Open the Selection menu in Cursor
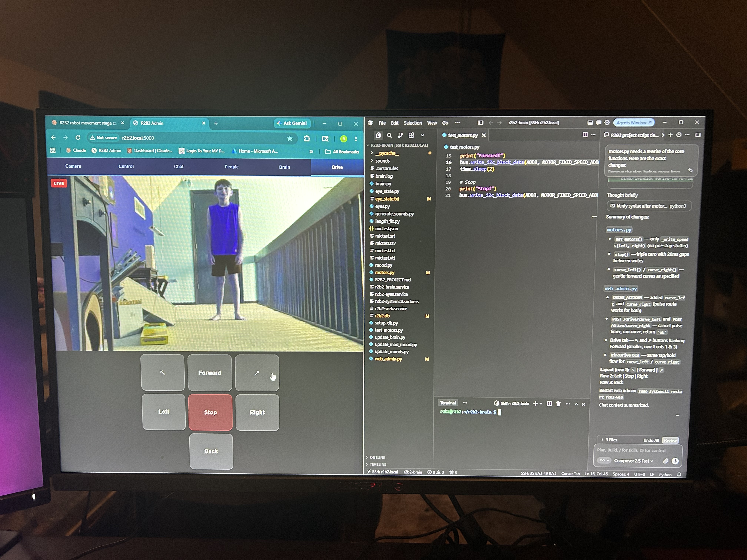Image resolution: width=747 pixels, height=560 pixels. [413, 123]
